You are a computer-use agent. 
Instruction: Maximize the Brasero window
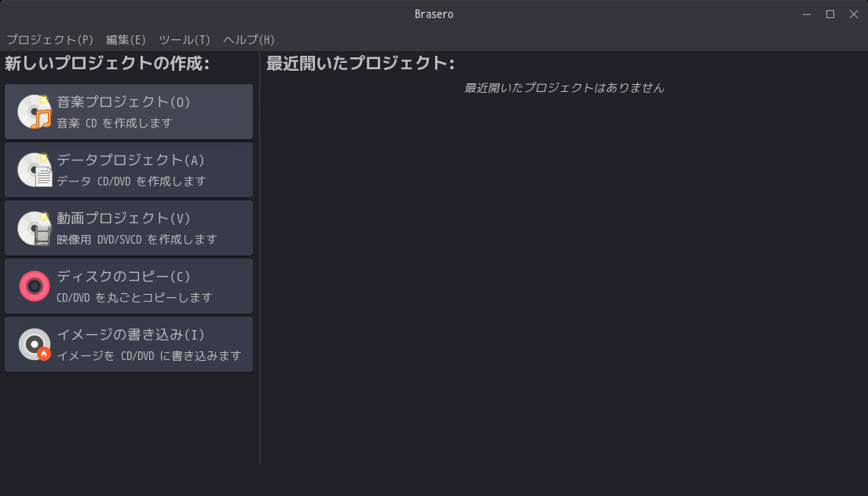[830, 14]
